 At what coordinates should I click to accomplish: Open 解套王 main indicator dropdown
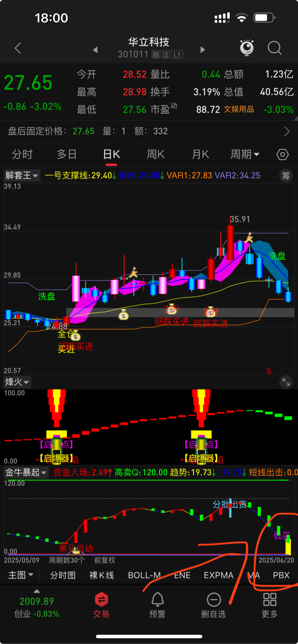(22, 176)
